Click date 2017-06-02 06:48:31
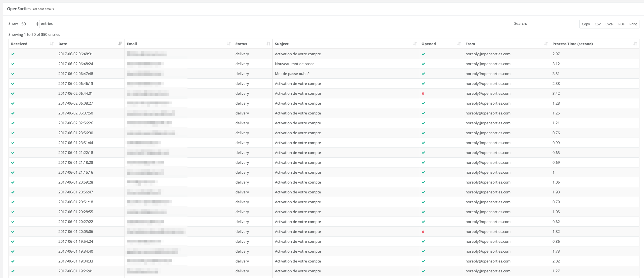The width and height of the screenshot is (644, 278). coord(76,54)
